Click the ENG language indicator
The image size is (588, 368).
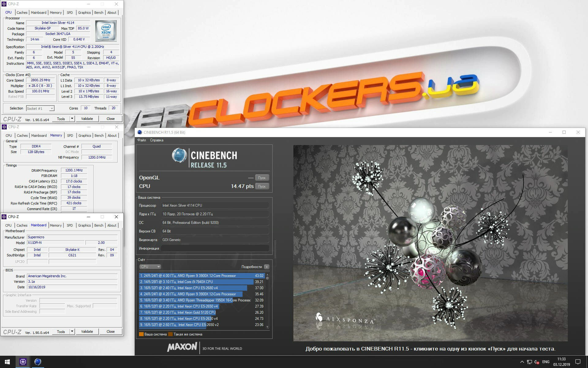pos(546,362)
